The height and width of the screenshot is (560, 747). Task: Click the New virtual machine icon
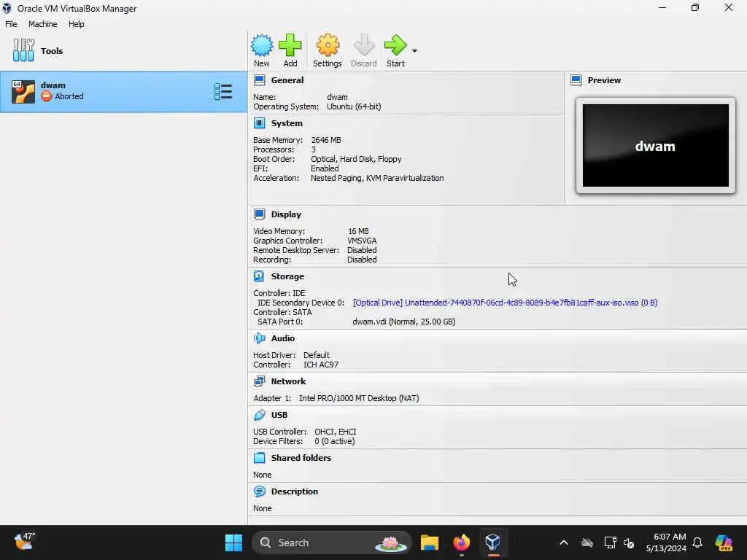point(262,45)
